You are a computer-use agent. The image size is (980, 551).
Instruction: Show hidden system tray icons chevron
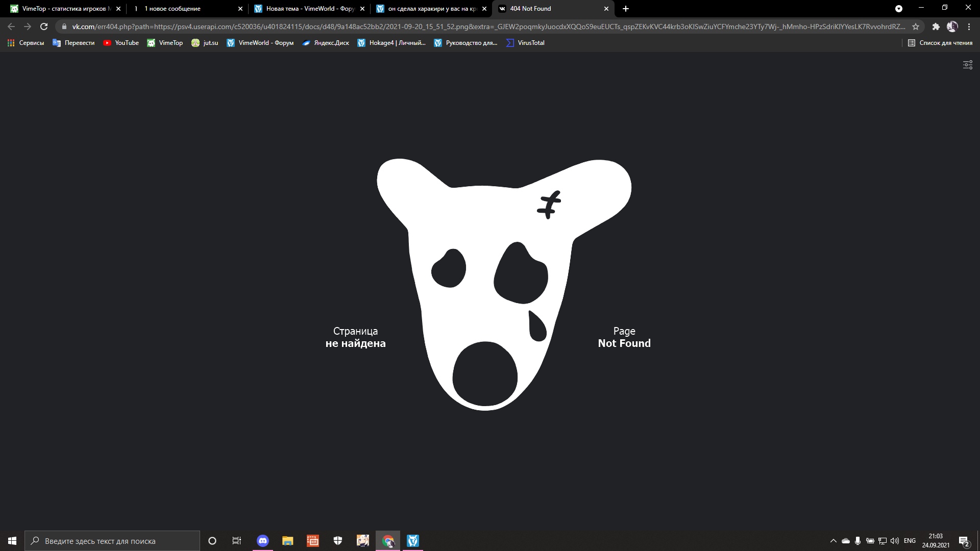[834, 541]
